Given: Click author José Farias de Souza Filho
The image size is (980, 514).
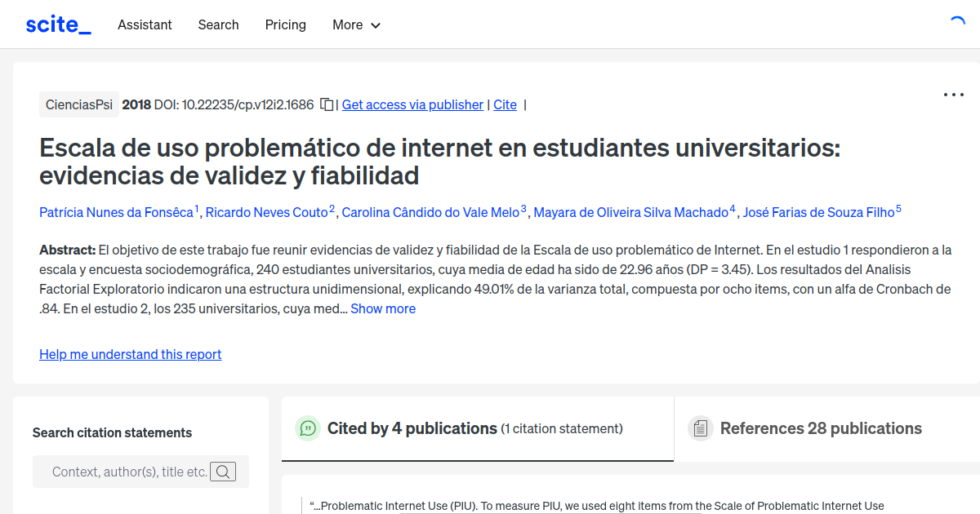Looking at the screenshot, I should click(x=819, y=212).
